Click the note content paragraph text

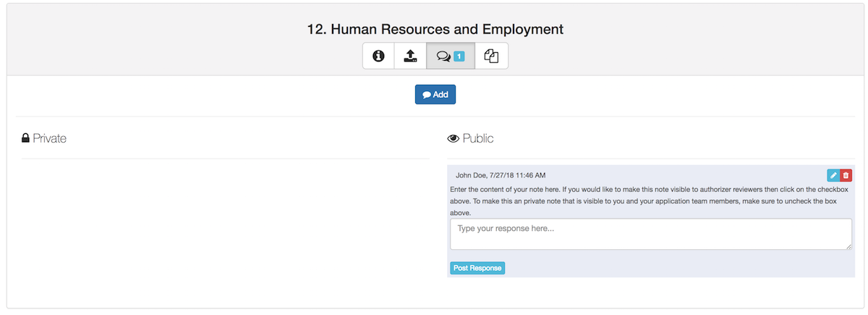click(x=644, y=201)
